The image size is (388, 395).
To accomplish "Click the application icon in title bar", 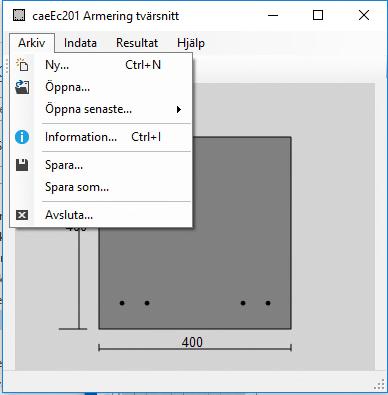I will coord(19,15).
